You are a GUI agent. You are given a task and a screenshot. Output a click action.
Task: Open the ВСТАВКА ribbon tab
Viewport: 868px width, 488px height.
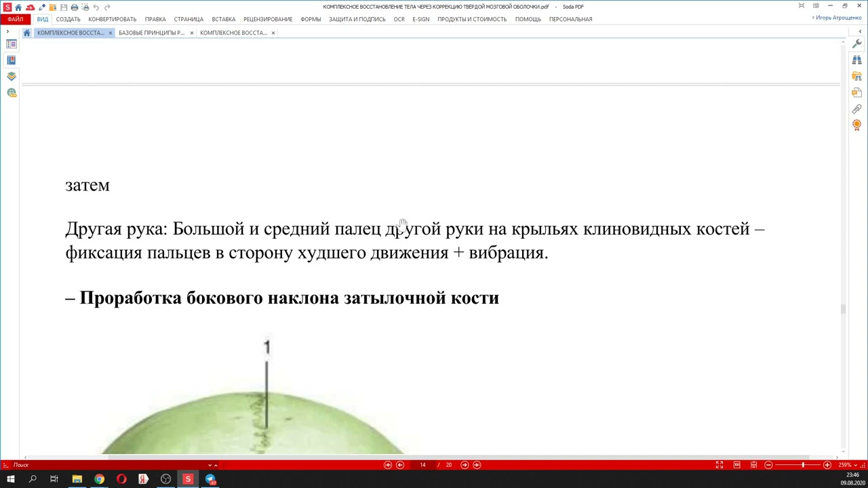pyautogui.click(x=223, y=19)
